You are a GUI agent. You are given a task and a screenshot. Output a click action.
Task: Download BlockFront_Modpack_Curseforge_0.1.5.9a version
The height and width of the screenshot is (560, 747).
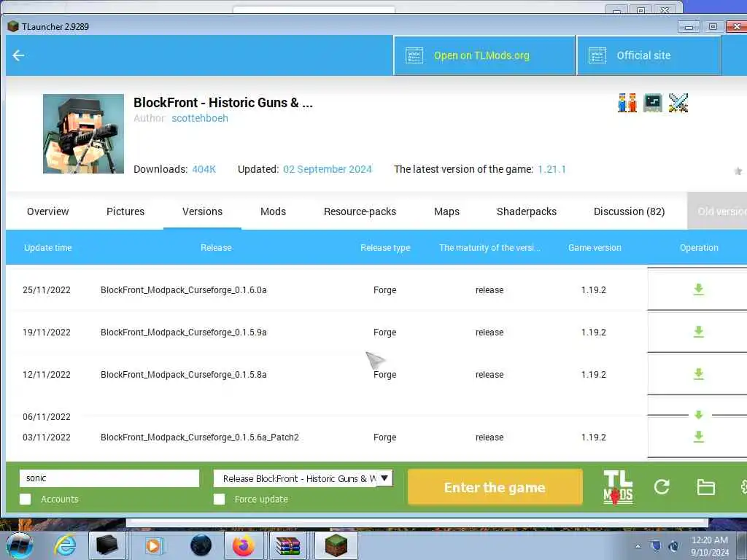pos(698,332)
